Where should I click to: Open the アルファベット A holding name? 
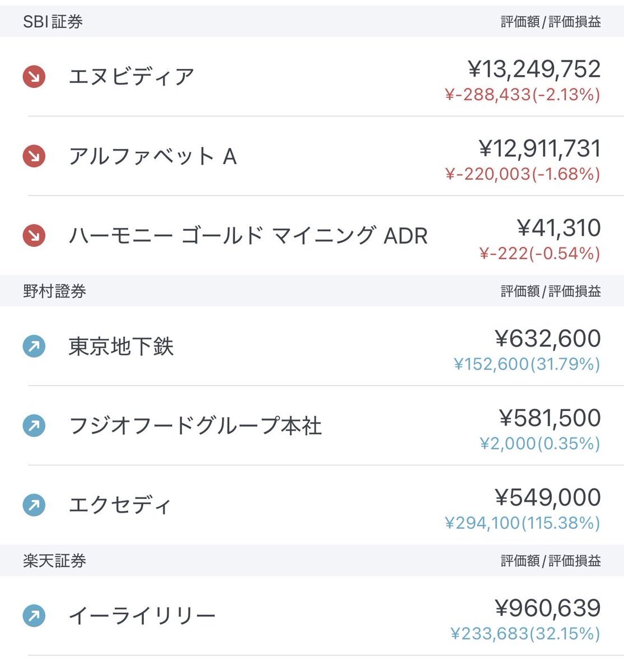tap(152, 156)
